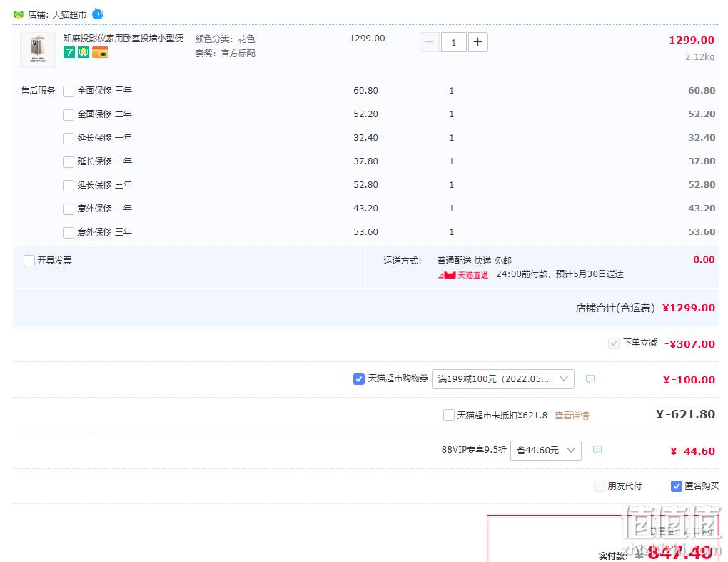Click the 88VIP专享9.5折 label
The width and height of the screenshot is (728, 562).
(x=474, y=450)
